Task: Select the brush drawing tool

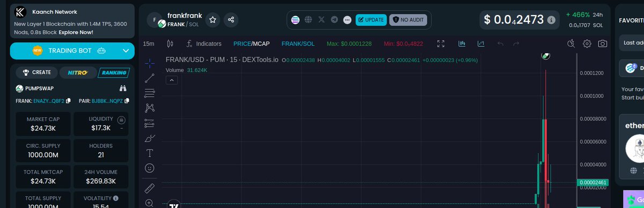Action: pos(150,138)
